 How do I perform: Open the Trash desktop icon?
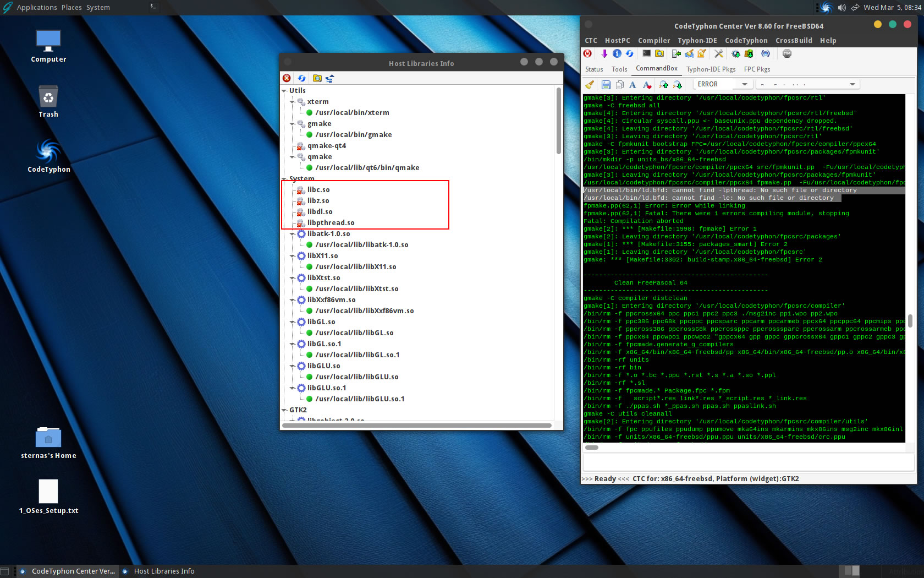tap(48, 101)
